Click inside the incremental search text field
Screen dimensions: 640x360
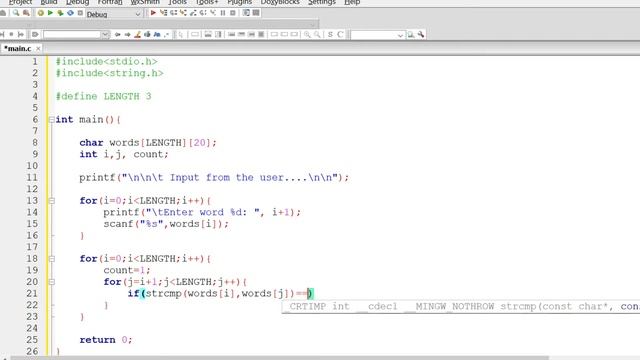pyautogui.click(x=72, y=35)
